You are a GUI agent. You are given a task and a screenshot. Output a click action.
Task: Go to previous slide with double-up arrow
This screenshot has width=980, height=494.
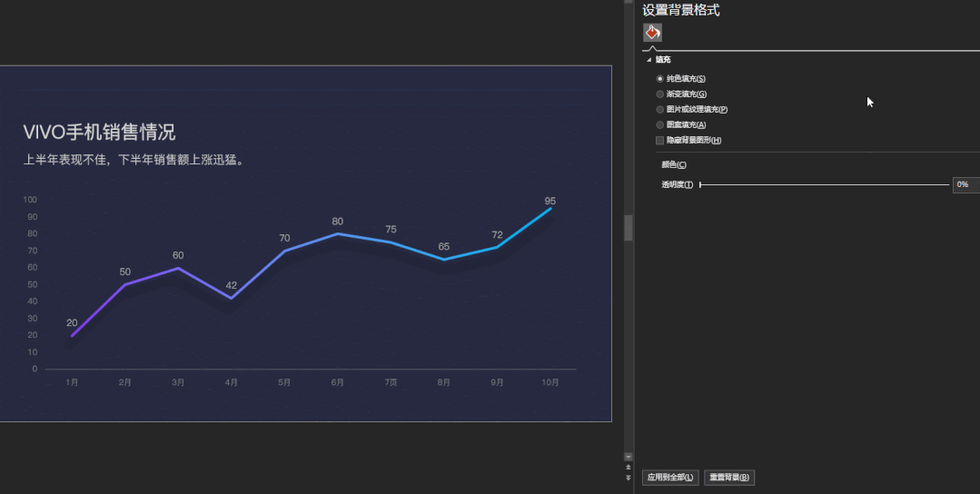(x=629, y=468)
